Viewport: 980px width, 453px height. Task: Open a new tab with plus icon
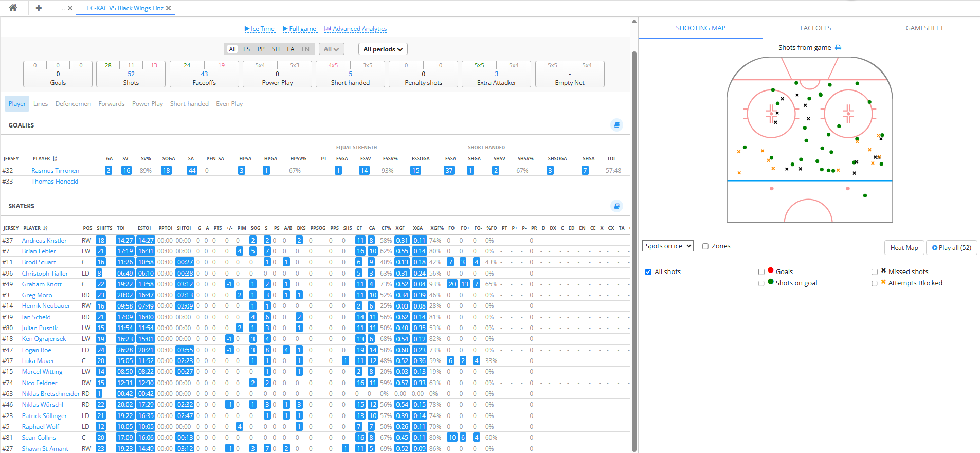pos(39,8)
